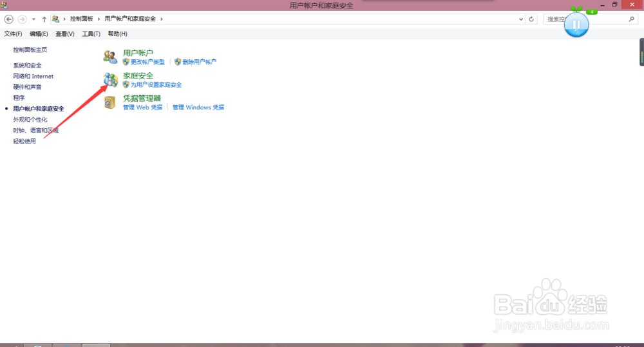This screenshot has width=644, height=347.
Task: Click the Back navigation arrow
Action: [8, 19]
